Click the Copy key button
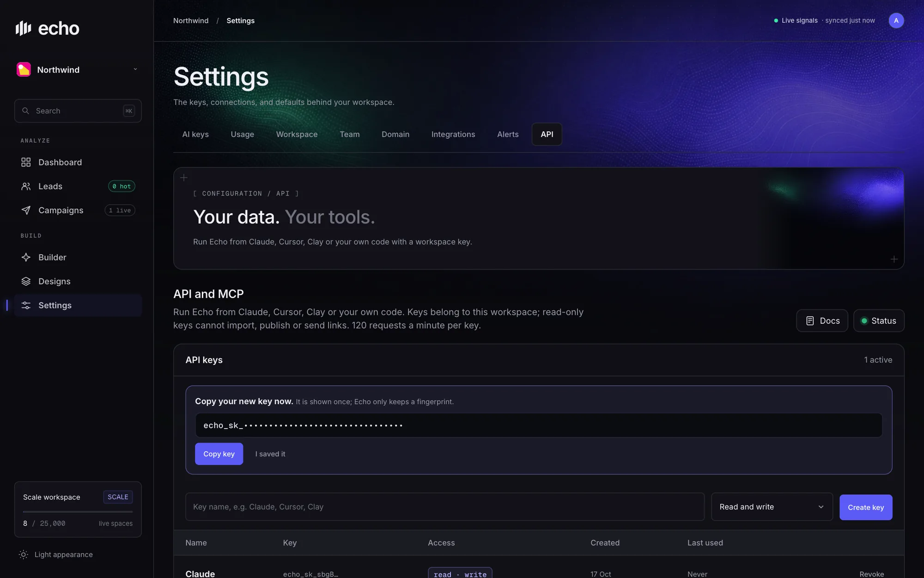This screenshot has height=578, width=924. pyautogui.click(x=219, y=454)
